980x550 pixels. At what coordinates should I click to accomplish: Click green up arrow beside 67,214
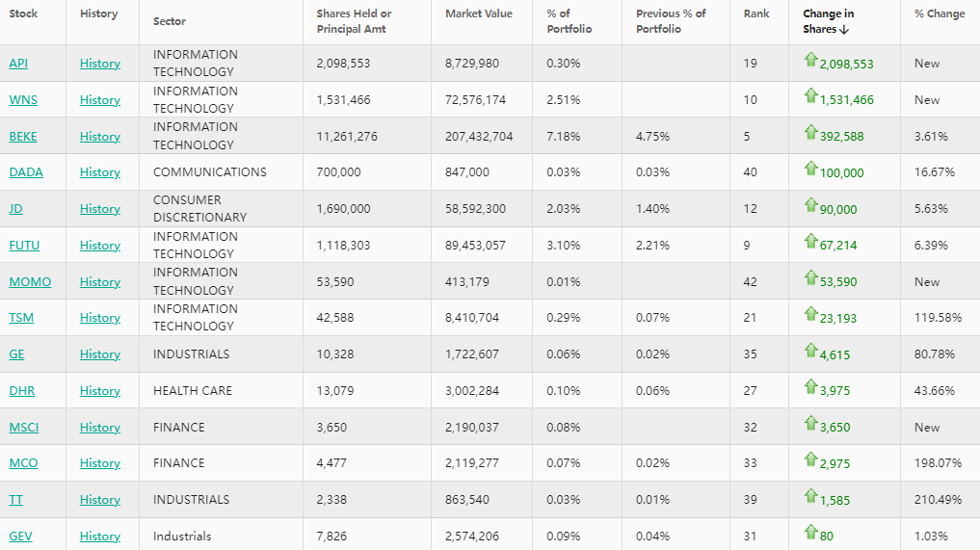810,242
